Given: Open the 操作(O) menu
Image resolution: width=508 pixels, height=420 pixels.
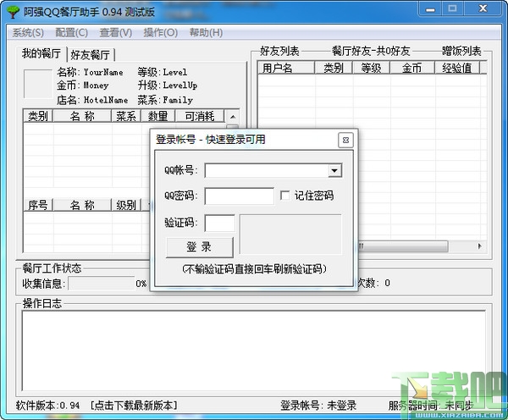Looking at the screenshot, I should point(161,32).
